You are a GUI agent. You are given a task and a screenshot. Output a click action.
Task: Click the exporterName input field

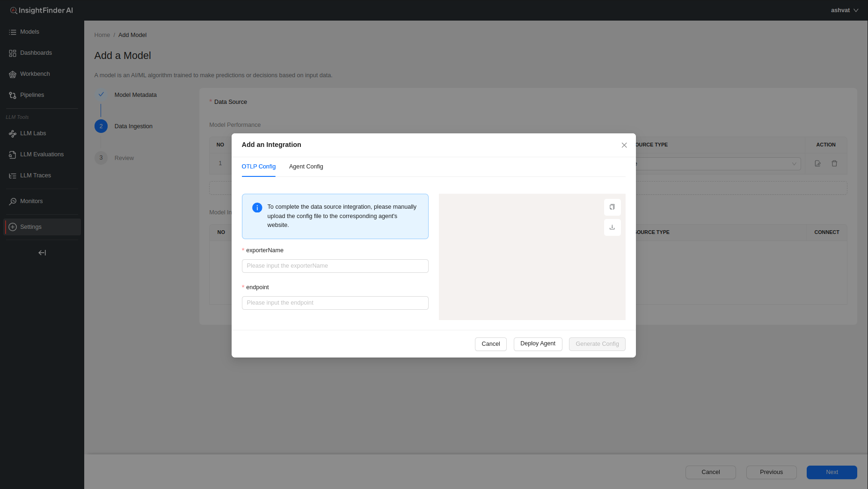point(335,266)
